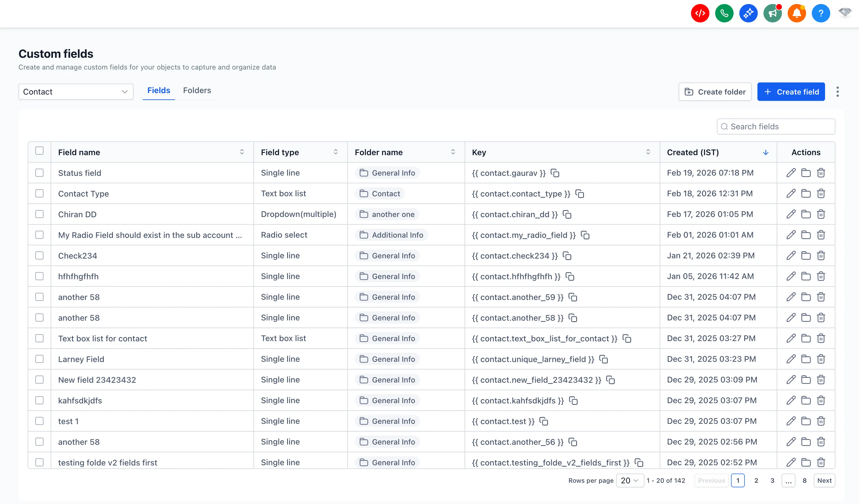The image size is (859, 504).
Task: Click the Create folder button
Action: pos(715,92)
